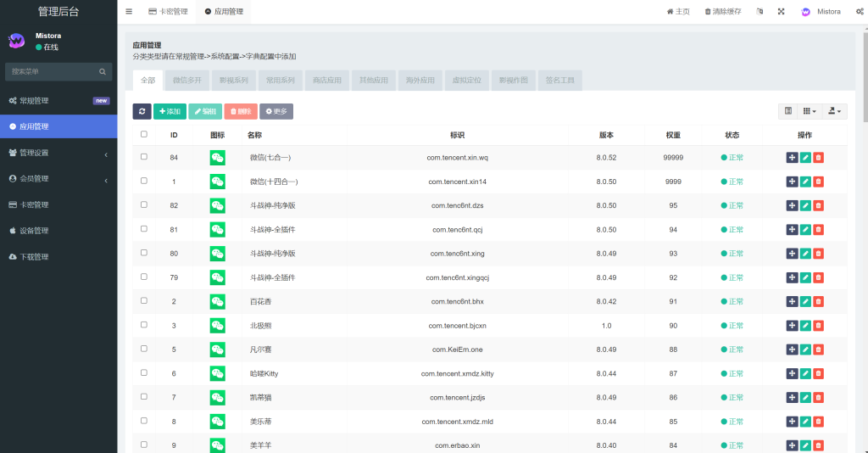Click the 主页 link in header
The height and width of the screenshot is (453, 868).
coord(678,11)
